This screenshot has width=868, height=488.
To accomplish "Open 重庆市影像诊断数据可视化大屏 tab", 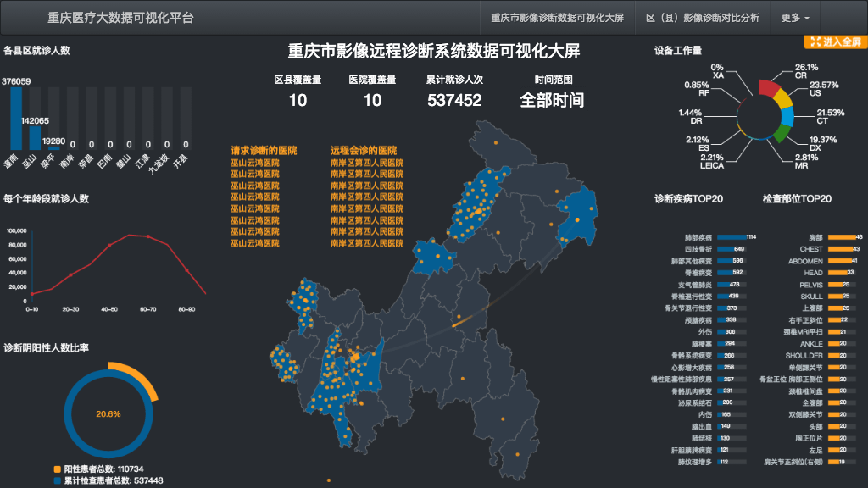I will tap(557, 18).
